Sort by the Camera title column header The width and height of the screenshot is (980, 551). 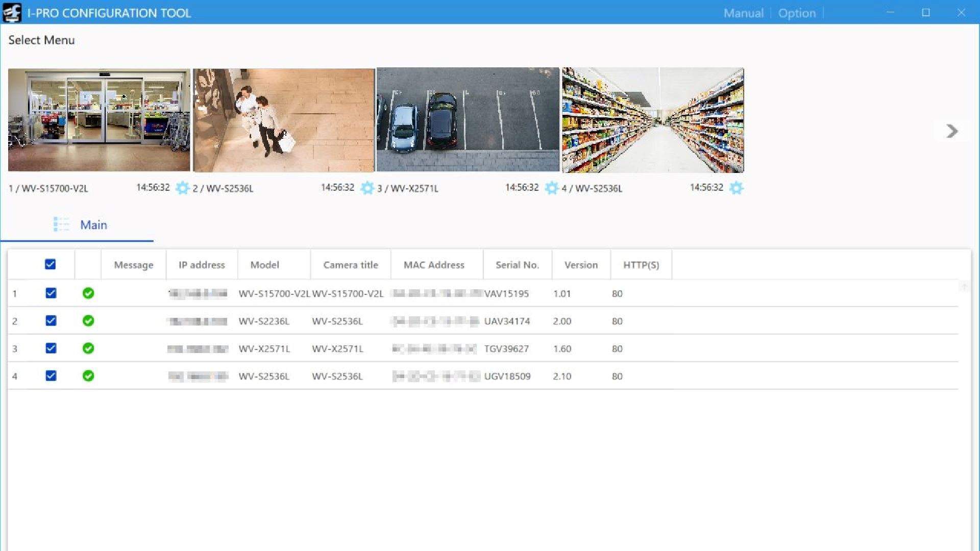[351, 265]
